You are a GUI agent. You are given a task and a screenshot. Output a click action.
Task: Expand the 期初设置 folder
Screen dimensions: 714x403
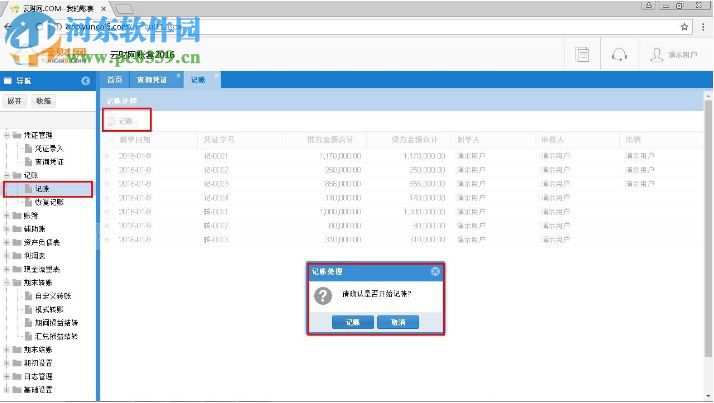pyautogui.click(x=7, y=363)
